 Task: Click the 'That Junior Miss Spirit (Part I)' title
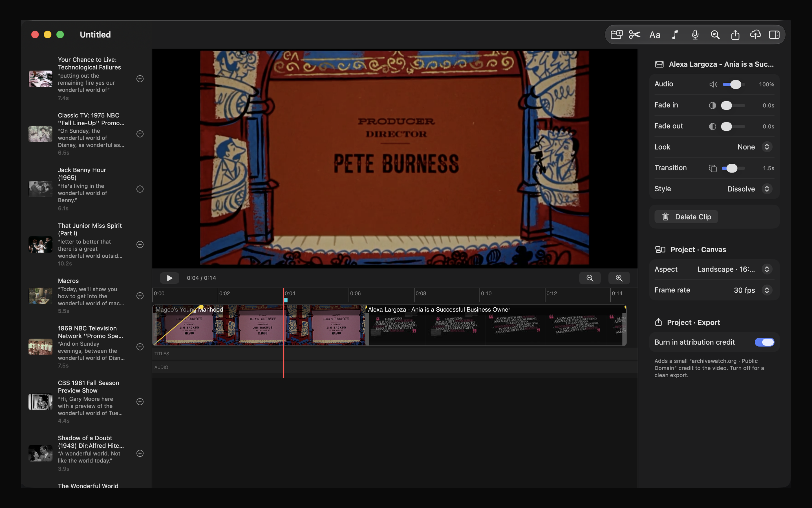90,229
